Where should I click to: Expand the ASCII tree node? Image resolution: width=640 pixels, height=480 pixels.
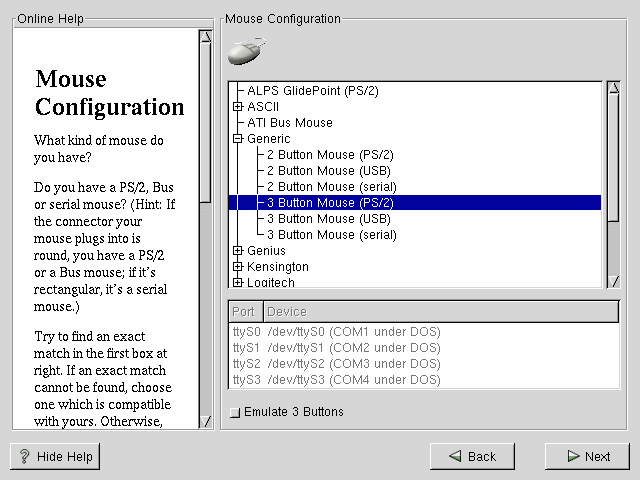[237, 107]
